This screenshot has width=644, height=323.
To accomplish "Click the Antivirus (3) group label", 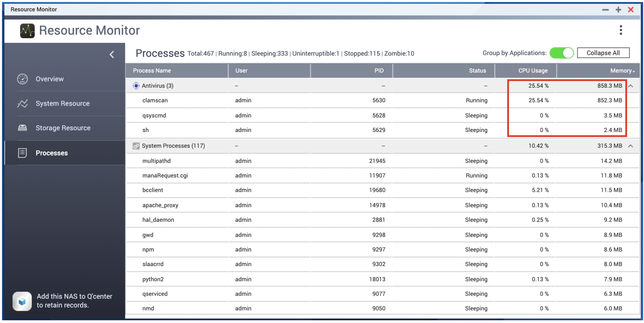I will pyautogui.click(x=158, y=86).
